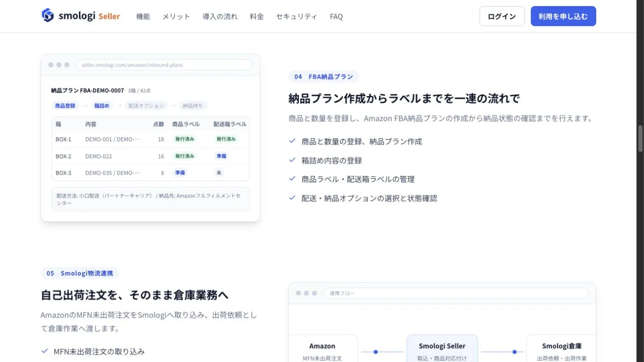This screenshot has height=362, width=644.
Task: Click the Amazon flow card
Action: point(322,349)
